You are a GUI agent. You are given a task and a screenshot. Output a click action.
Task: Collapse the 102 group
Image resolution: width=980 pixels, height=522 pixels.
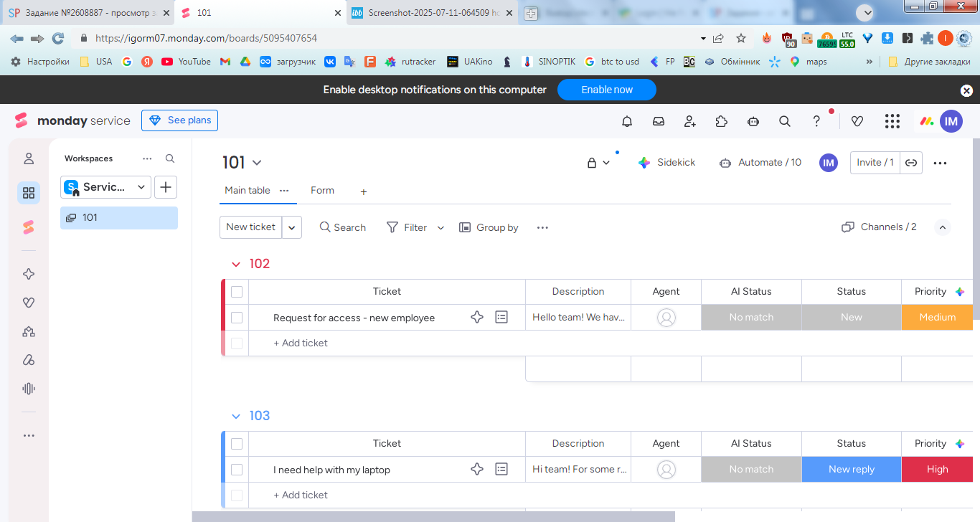click(x=235, y=265)
